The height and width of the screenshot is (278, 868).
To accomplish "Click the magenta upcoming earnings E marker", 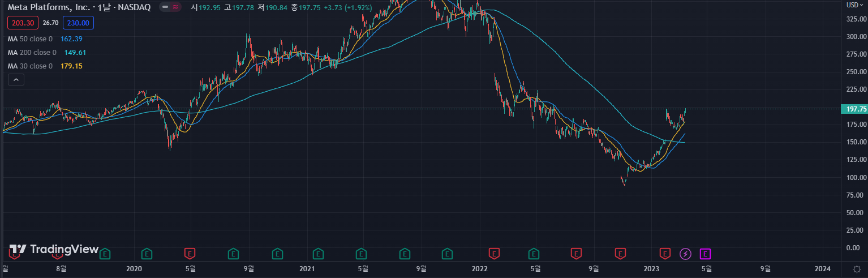I will [706, 253].
